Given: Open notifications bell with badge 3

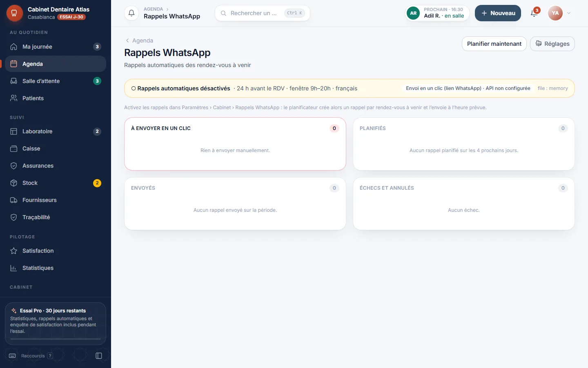Looking at the screenshot, I should point(534,13).
